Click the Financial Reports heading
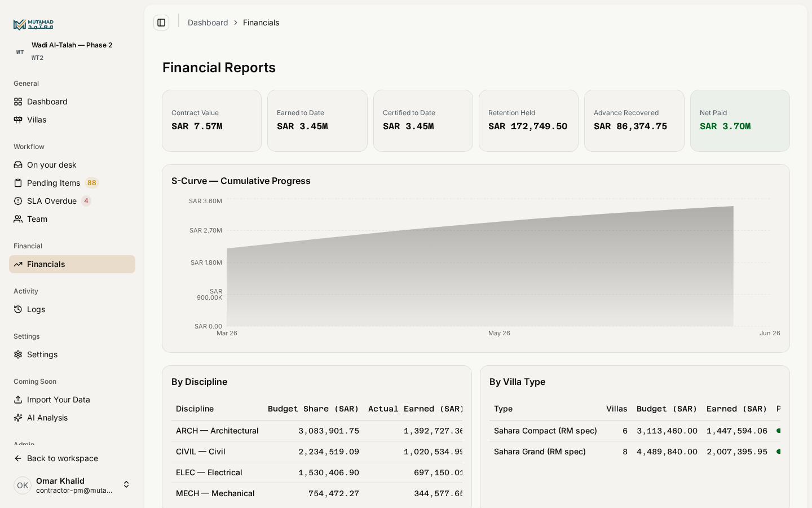 click(219, 68)
